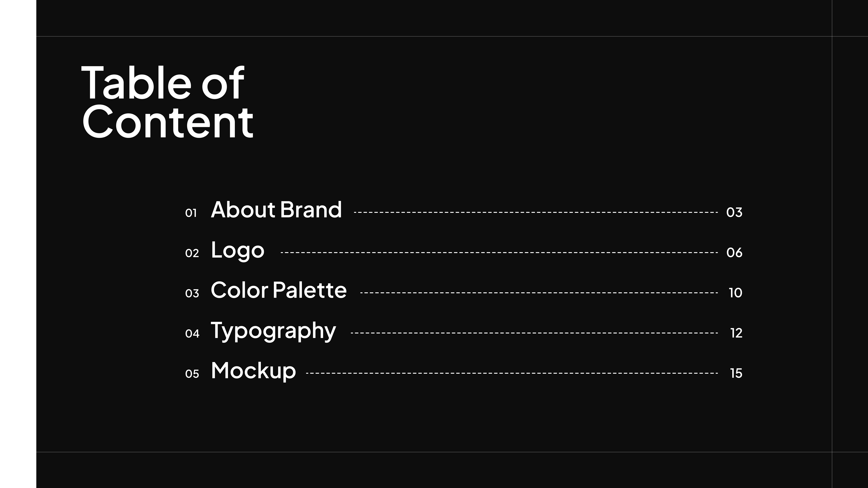Click index number 01
The image size is (868, 488).
(x=191, y=213)
